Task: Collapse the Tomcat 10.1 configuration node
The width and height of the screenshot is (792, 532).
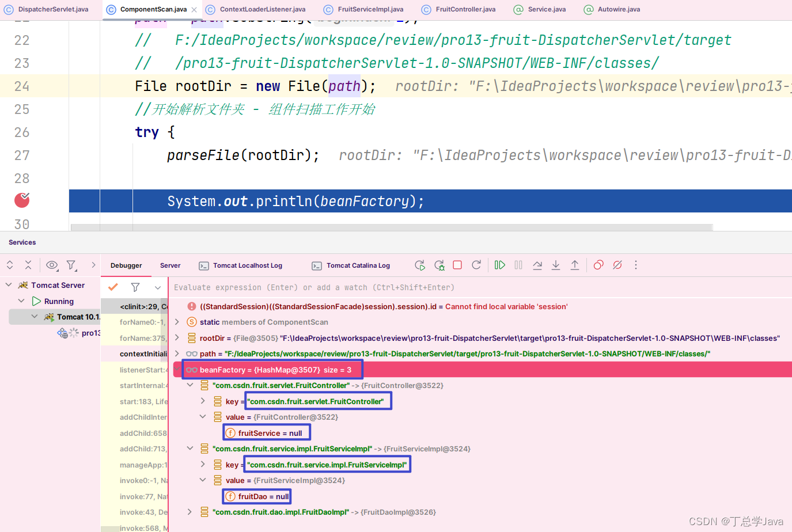Action: [x=35, y=317]
